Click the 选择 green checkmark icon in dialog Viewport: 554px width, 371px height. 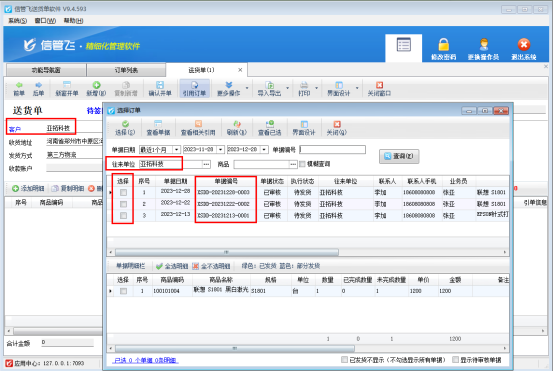pyautogui.click(x=125, y=124)
